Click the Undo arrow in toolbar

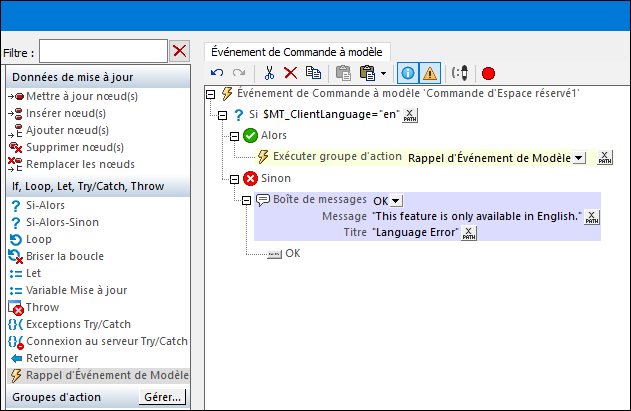click(x=218, y=73)
